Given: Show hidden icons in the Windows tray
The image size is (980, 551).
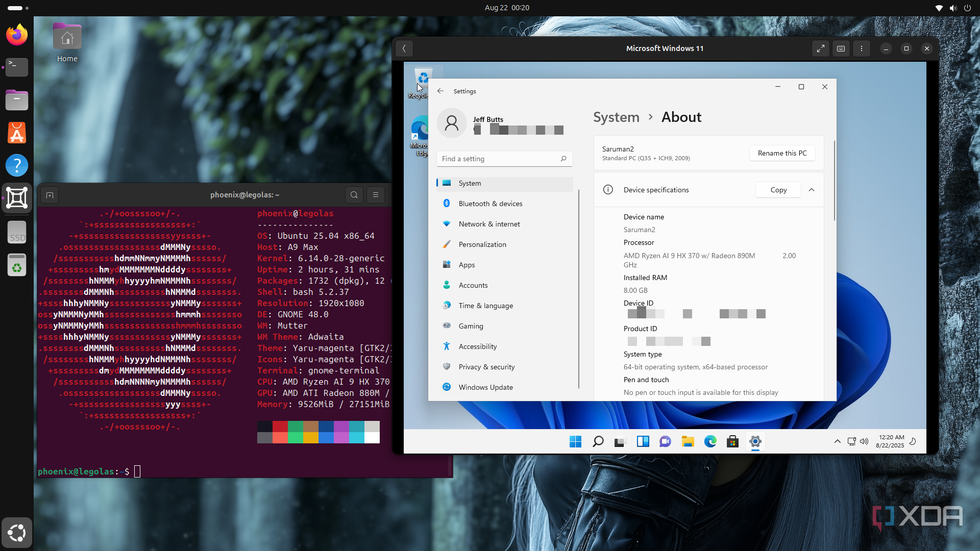Looking at the screenshot, I should point(837,441).
